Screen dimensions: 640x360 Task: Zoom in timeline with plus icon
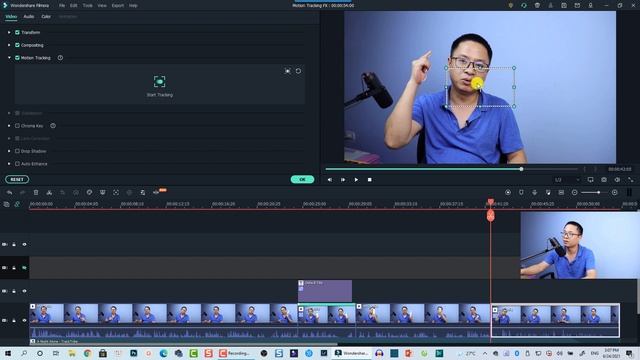click(x=615, y=192)
